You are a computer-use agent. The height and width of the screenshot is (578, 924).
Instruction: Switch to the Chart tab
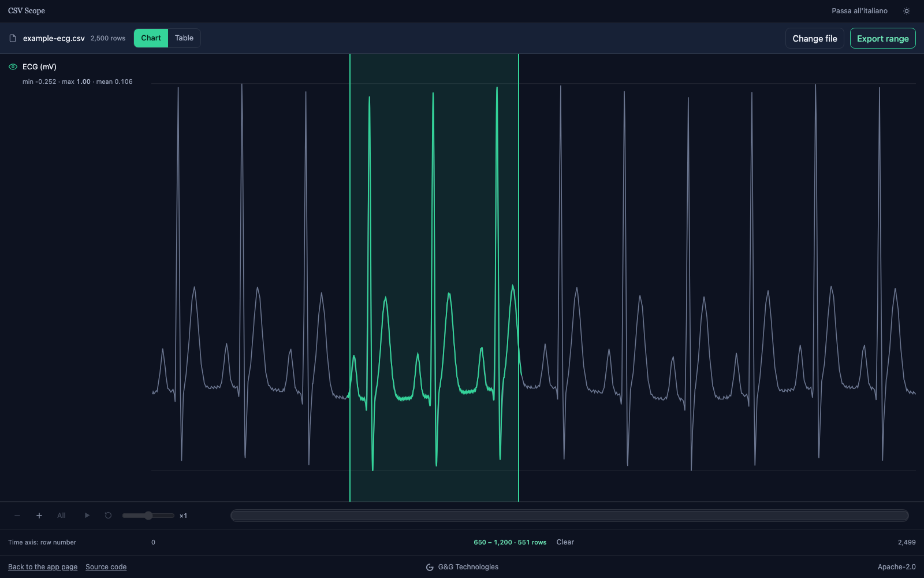tap(151, 38)
